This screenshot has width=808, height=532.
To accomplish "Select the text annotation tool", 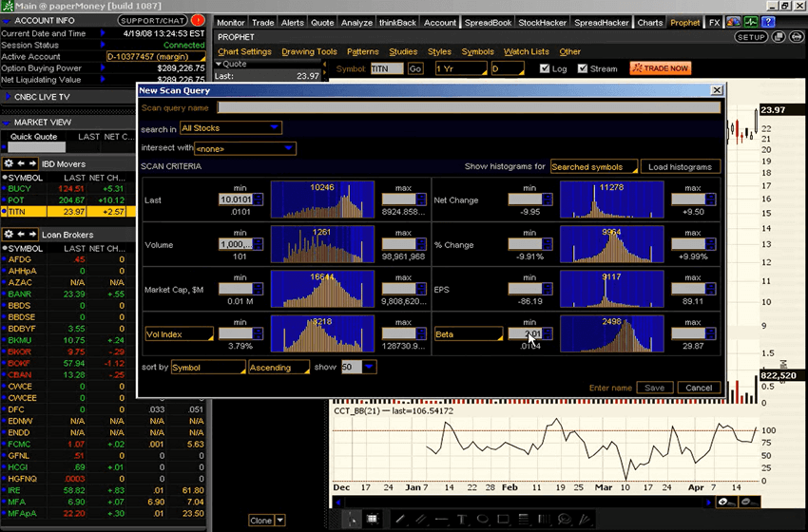I will point(461,519).
